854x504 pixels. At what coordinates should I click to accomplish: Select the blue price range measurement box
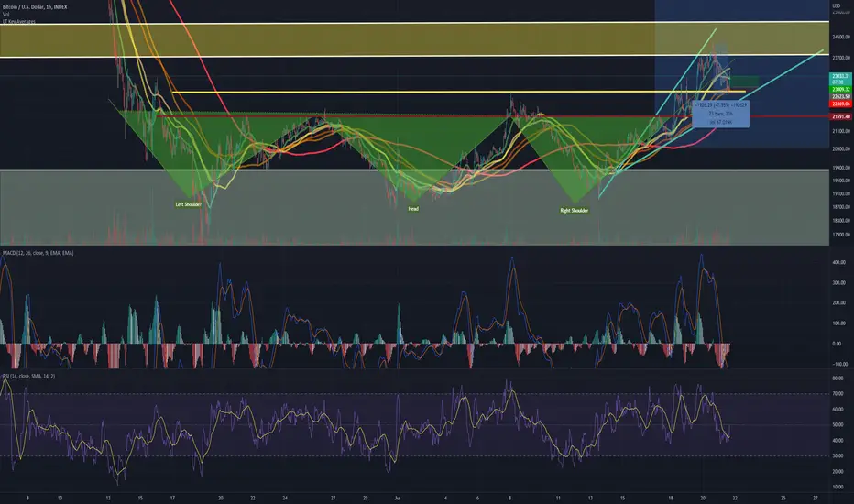(720, 114)
